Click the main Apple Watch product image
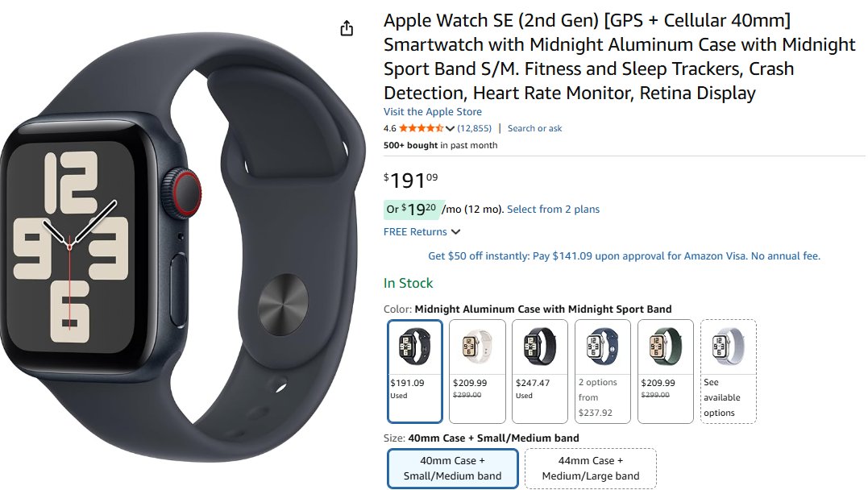 pyautogui.click(x=183, y=247)
